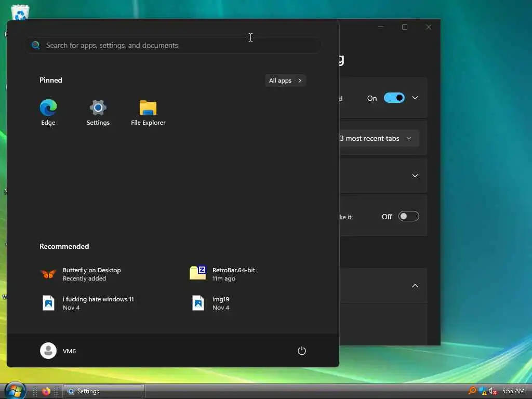The image size is (532, 399).
Task: Open the All apps list
Action: pyautogui.click(x=285, y=81)
